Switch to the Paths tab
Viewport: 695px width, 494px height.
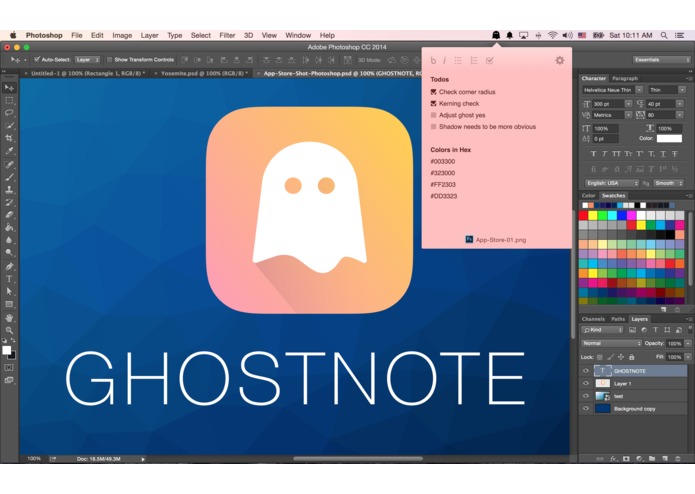coord(618,319)
